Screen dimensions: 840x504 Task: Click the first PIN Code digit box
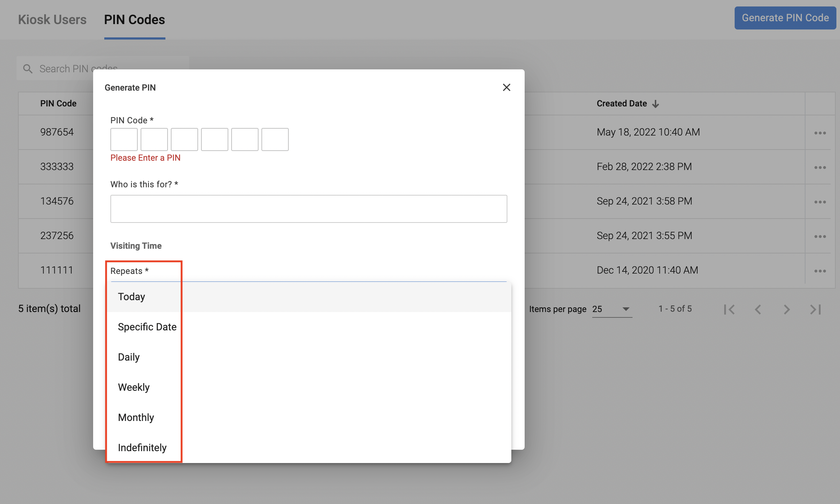click(124, 139)
